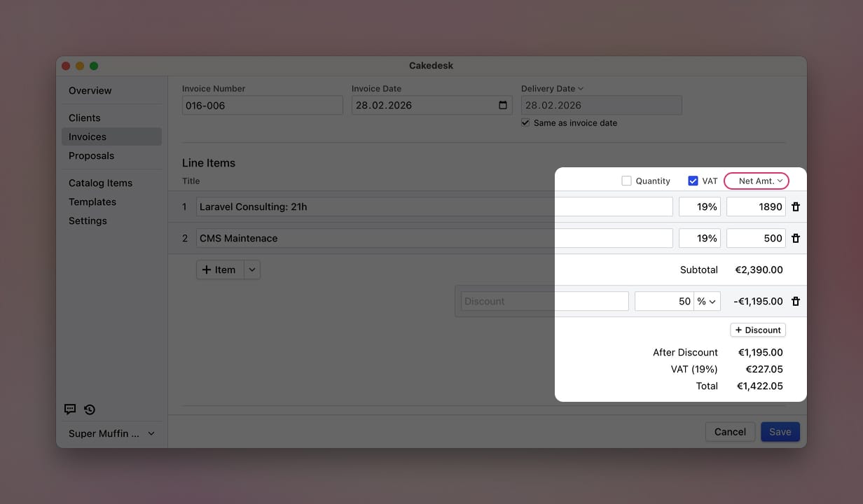Remove the 50% discount row
The height and width of the screenshot is (504, 863).
pos(796,301)
